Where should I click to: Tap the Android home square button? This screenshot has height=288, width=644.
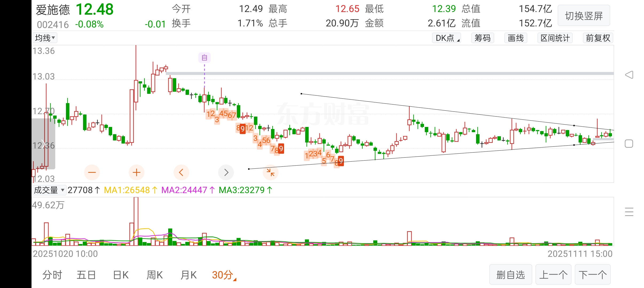(629, 144)
